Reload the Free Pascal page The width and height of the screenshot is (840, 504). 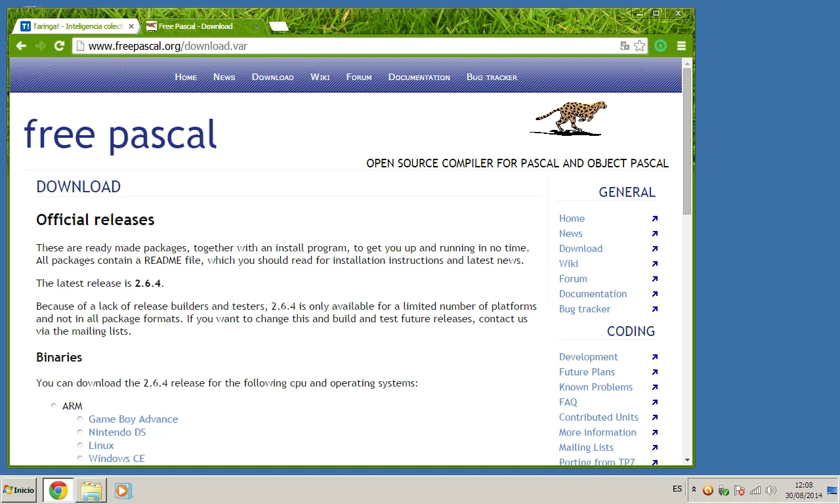[x=59, y=46]
